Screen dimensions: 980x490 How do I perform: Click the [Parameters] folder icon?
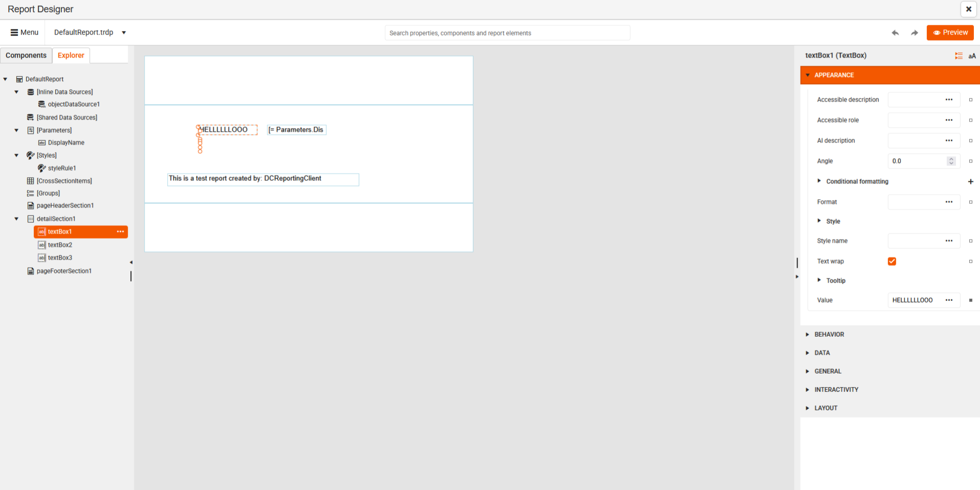[31, 130]
